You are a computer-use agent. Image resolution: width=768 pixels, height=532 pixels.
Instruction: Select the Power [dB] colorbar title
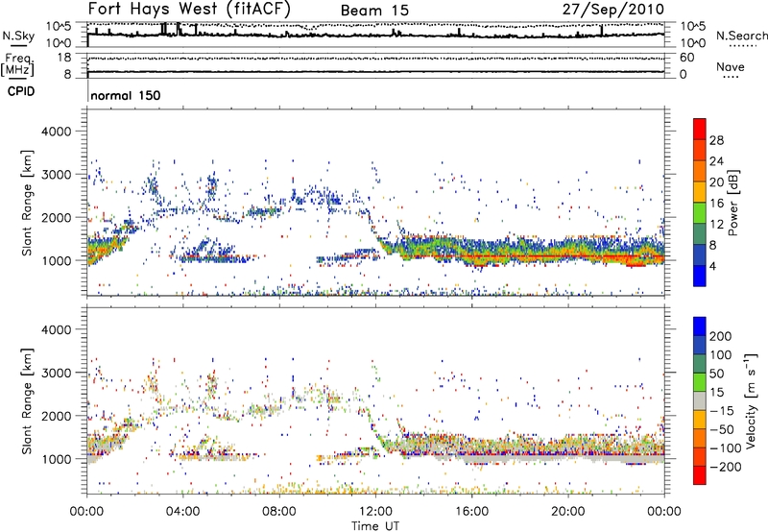pos(733,203)
